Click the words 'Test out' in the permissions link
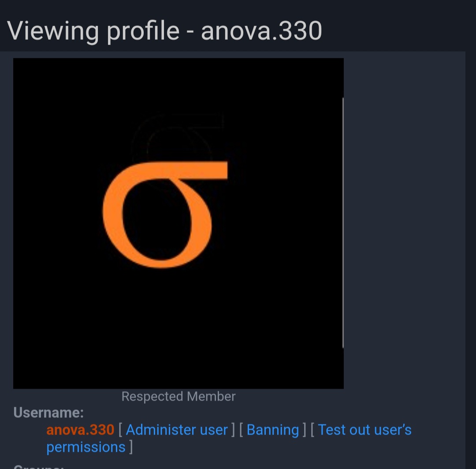 click(x=344, y=430)
